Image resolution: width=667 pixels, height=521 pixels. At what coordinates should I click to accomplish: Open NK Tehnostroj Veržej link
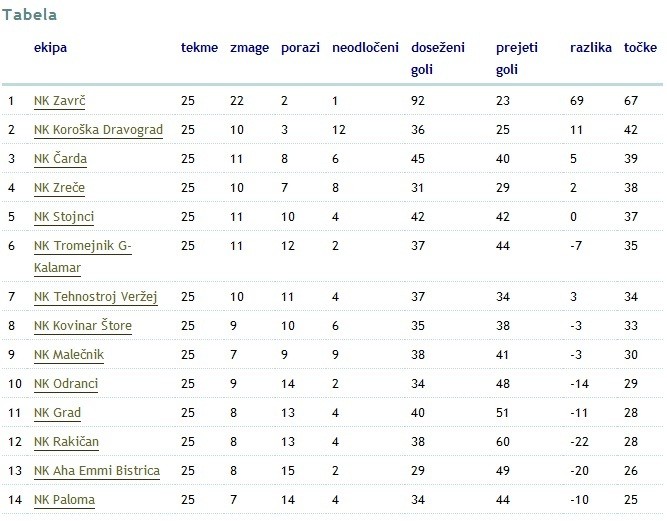point(96,297)
